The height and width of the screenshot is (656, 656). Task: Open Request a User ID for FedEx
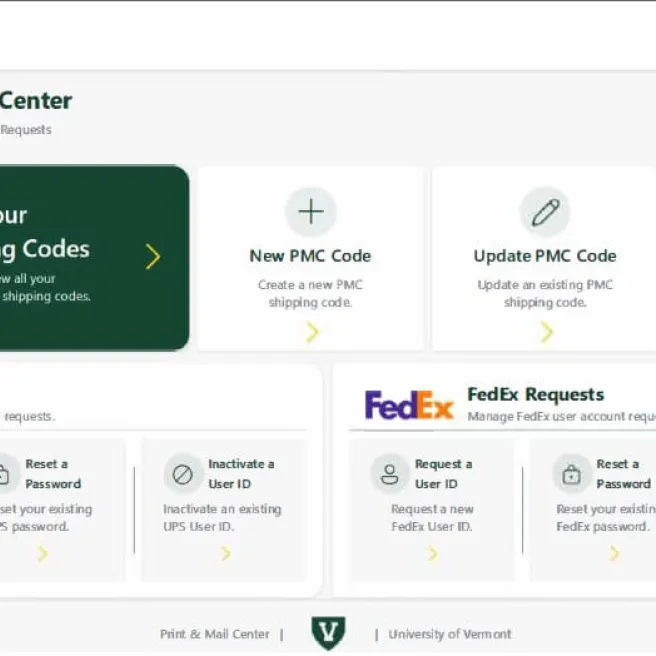click(x=443, y=474)
